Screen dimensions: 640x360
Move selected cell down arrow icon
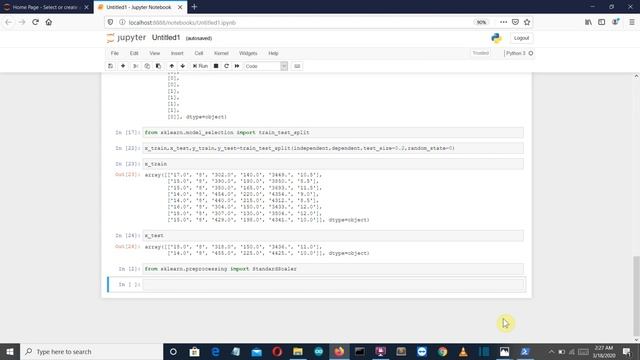[182, 66]
